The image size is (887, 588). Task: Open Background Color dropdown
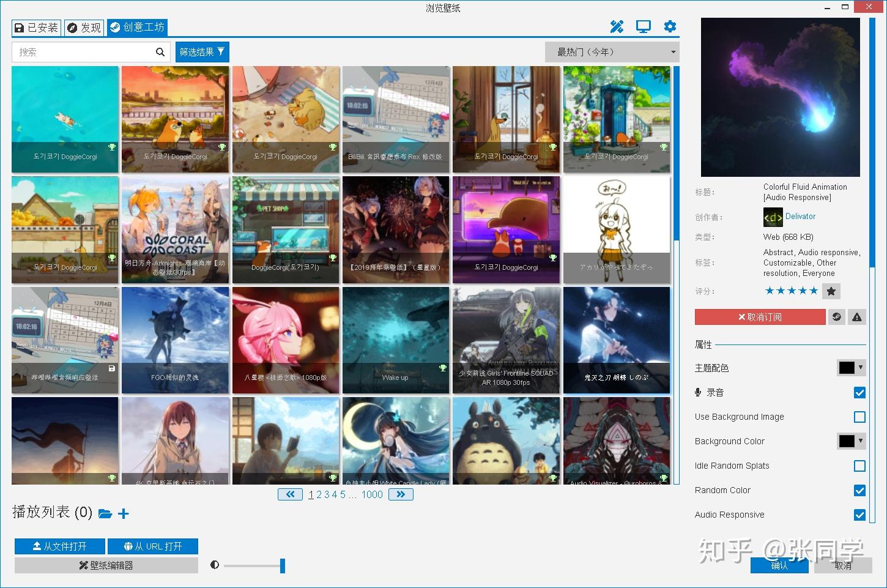click(x=851, y=441)
